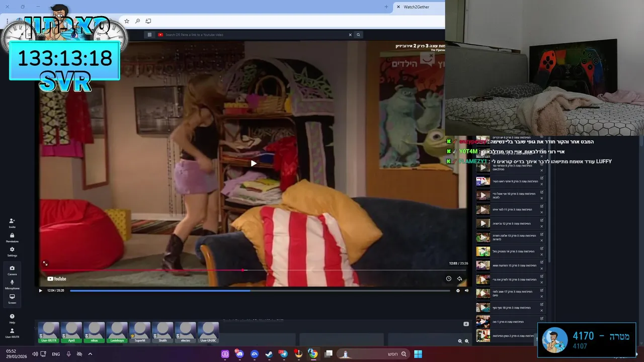Image resolution: width=644 pixels, height=362 pixels.
Task: Seek on the red YouTube progress bar
Action: tap(254, 270)
